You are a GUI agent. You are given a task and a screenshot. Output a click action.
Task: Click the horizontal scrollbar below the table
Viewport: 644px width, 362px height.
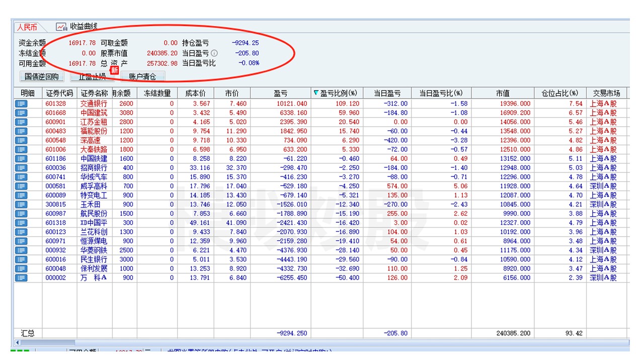coord(322,342)
